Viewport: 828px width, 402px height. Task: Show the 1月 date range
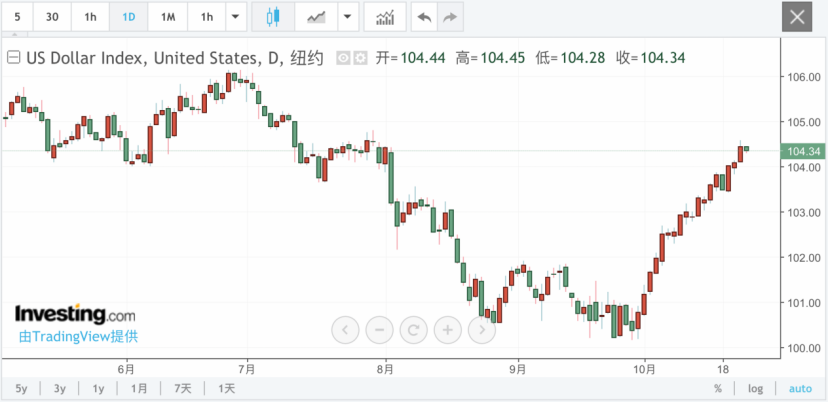point(139,389)
